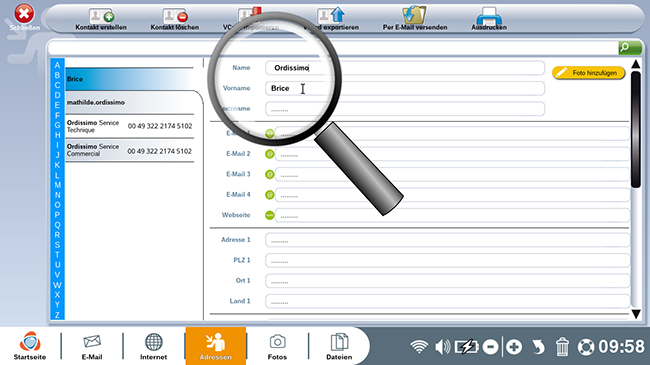Click the Ausdrucken printer icon
Screen dimensions: 650x365
coord(489,16)
